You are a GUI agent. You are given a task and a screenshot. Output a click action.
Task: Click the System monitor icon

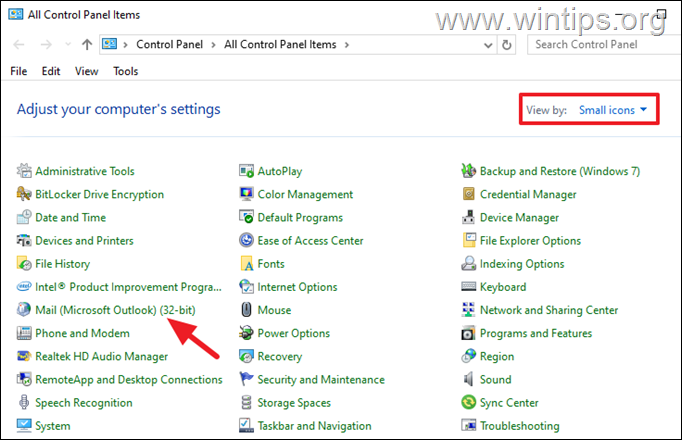coord(24,425)
